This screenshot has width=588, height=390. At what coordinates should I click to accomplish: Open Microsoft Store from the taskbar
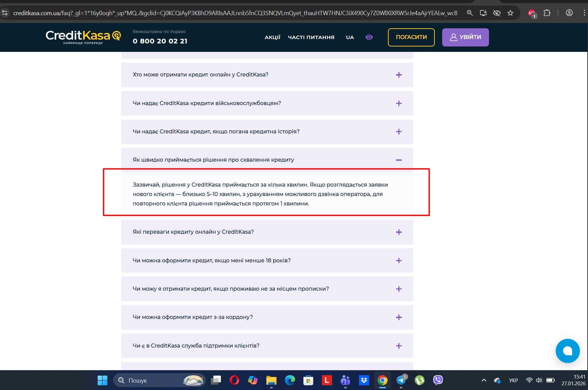coord(308,381)
